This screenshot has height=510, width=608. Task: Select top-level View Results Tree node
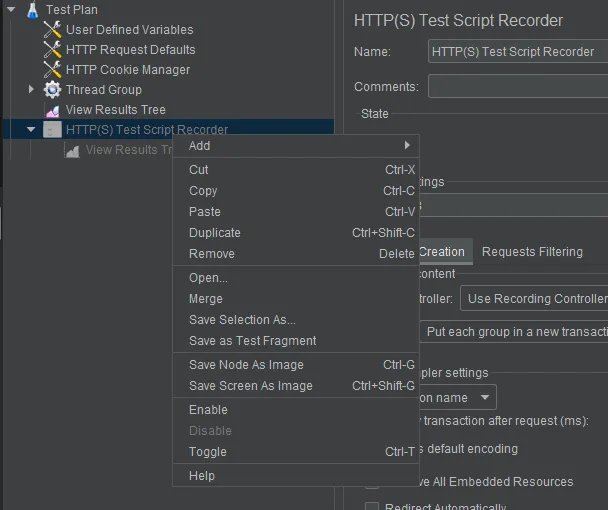(116, 110)
